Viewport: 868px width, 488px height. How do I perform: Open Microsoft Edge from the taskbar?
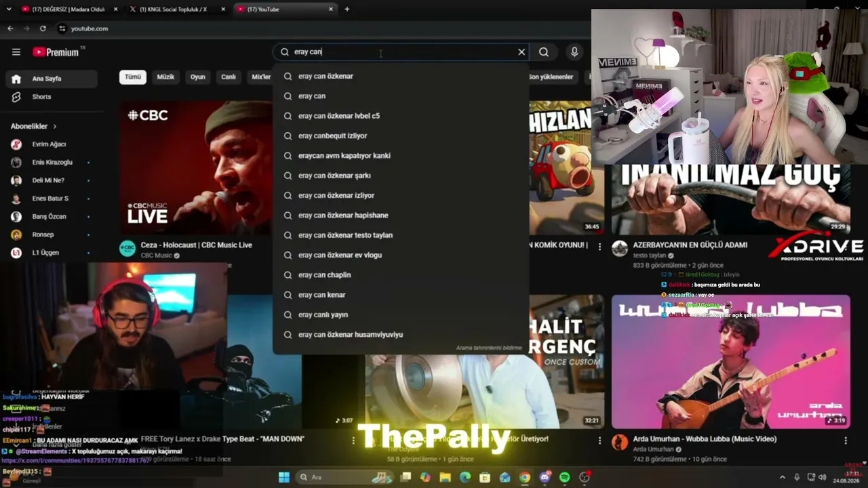465,477
